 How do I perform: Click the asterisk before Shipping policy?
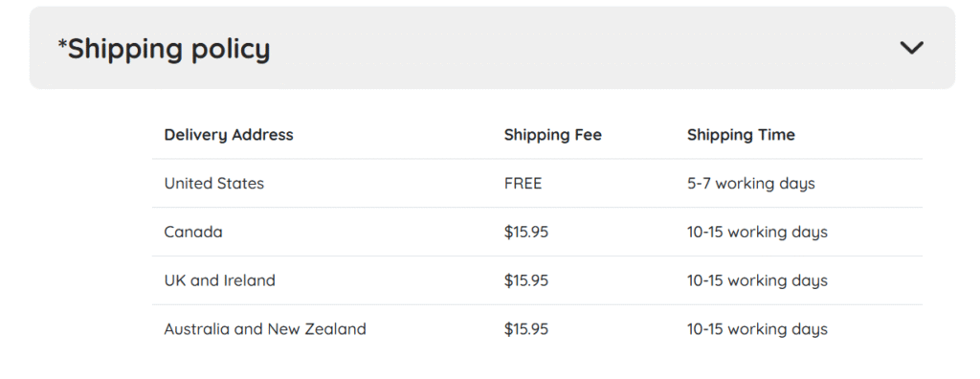(x=62, y=43)
